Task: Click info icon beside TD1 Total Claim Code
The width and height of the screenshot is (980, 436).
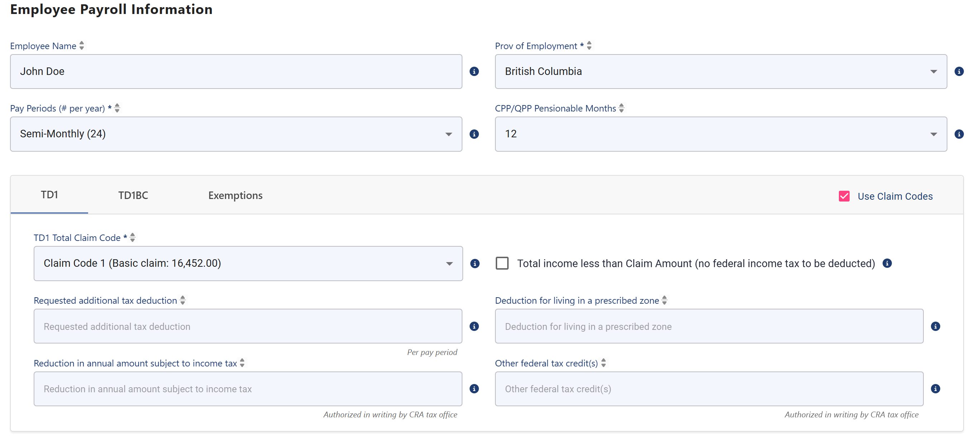Action: [475, 264]
